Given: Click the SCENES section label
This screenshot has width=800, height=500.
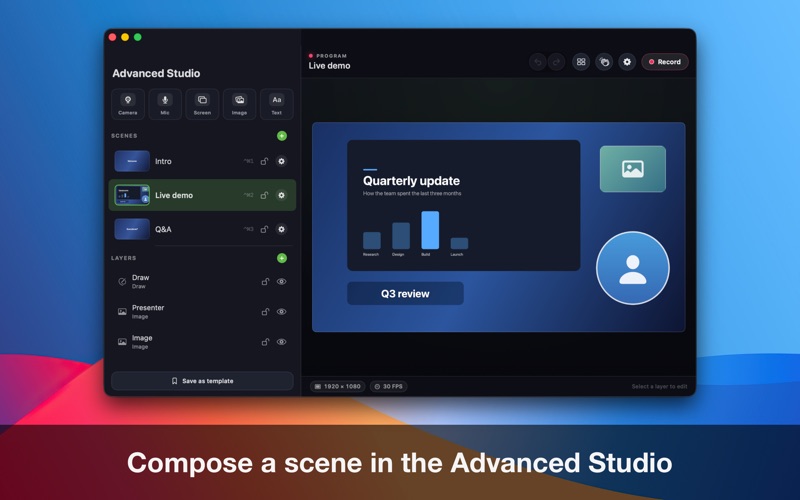Looking at the screenshot, I should tap(124, 136).
